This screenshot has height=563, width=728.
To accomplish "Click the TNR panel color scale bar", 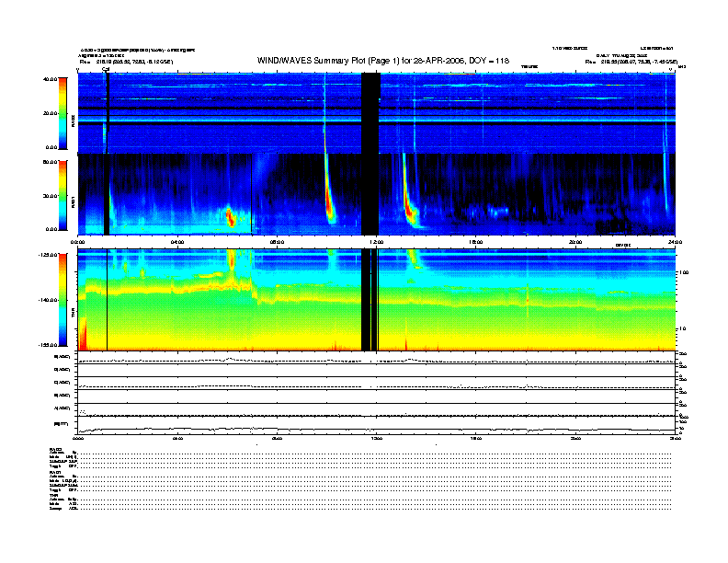I will point(63,300).
